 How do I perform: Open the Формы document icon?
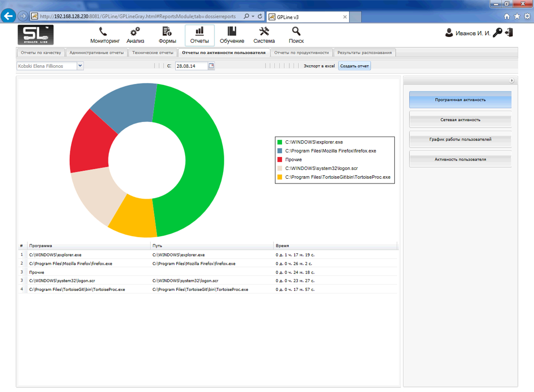pos(167,32)
